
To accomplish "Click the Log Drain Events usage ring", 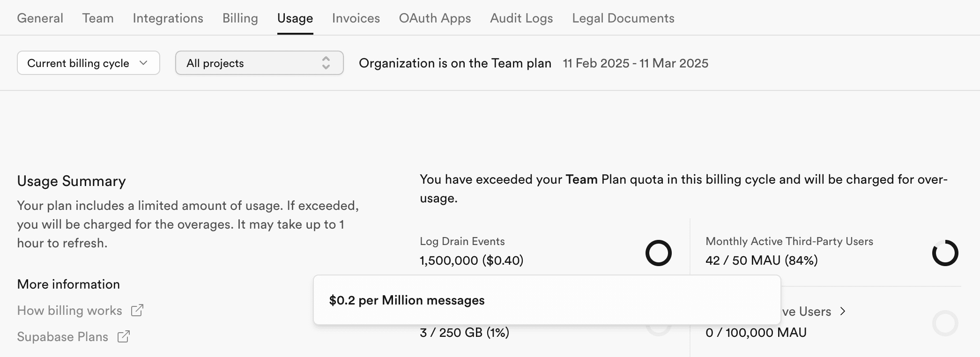I will (658, 253).
